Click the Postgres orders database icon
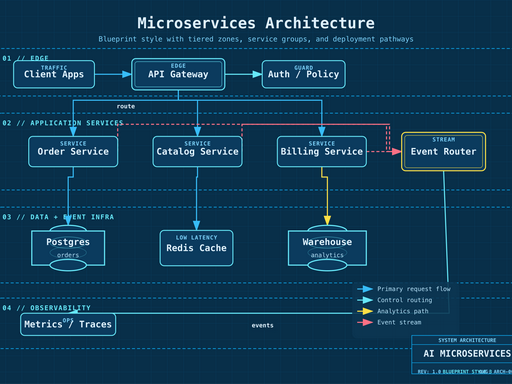Image resolution: width=512 pixels, height=384 pixels. [68, 248]
